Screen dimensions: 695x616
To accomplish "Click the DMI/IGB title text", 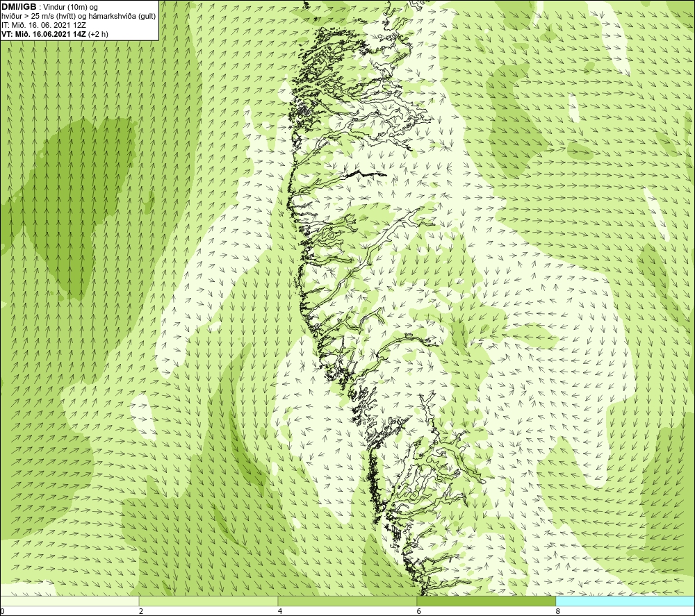I will 19,7.
